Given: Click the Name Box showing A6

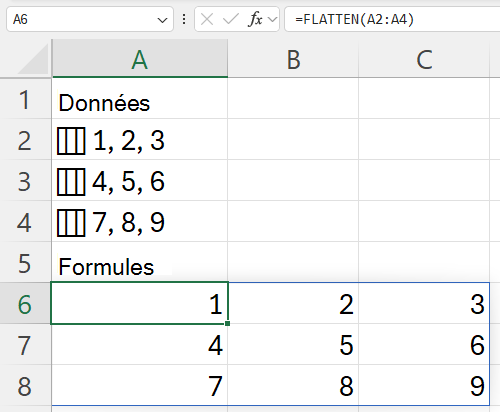Looking at the screenshot, I should point(89,19).
